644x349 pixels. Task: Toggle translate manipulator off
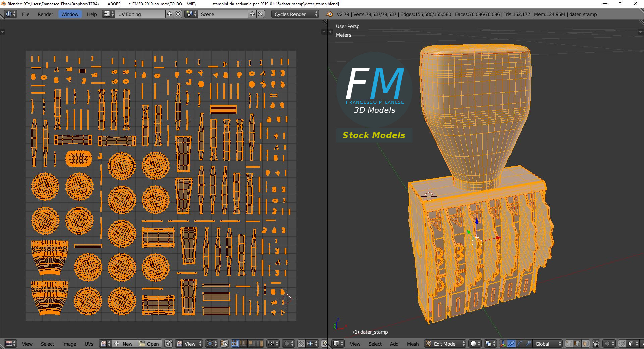[511, 344]
